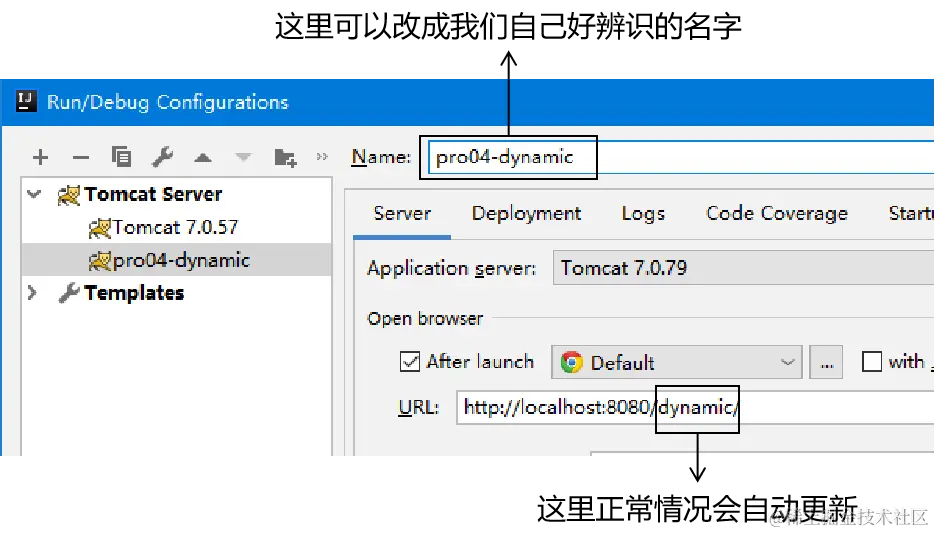The height and width of the screenshot is (534, 935).
Task: Click the Templates wrench icon
Action: coord(69,293)
